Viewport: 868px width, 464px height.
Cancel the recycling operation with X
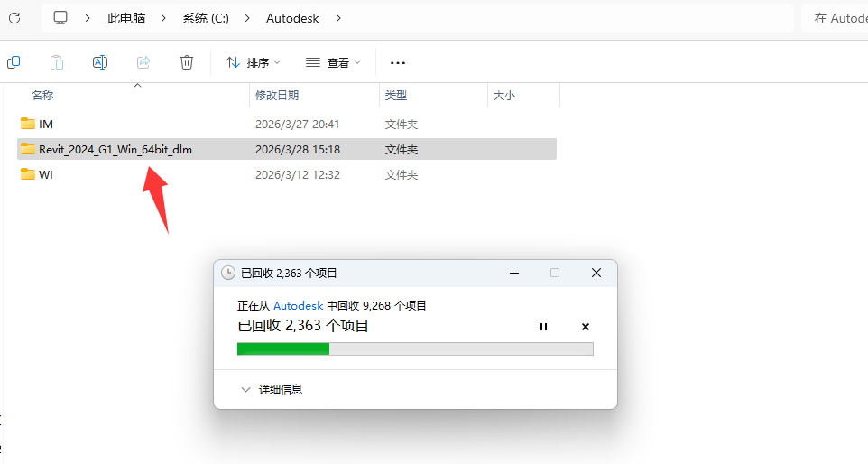[x=585, y=327]
